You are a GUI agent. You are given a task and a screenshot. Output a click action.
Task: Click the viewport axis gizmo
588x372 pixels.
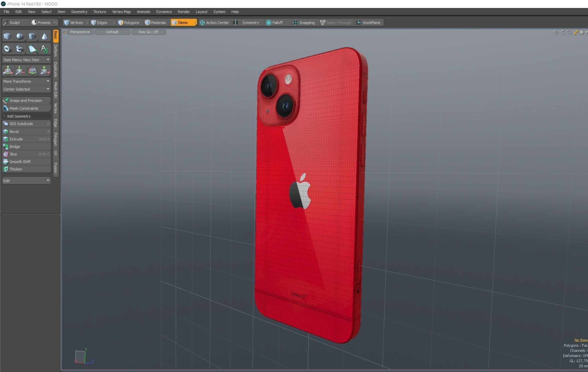tap(84, 356)
